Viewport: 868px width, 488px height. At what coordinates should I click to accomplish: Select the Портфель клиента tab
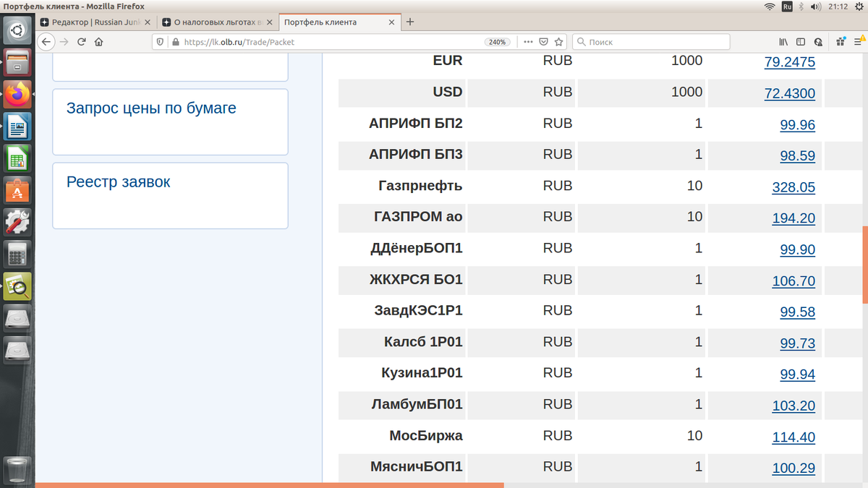(x=339, y=22)
